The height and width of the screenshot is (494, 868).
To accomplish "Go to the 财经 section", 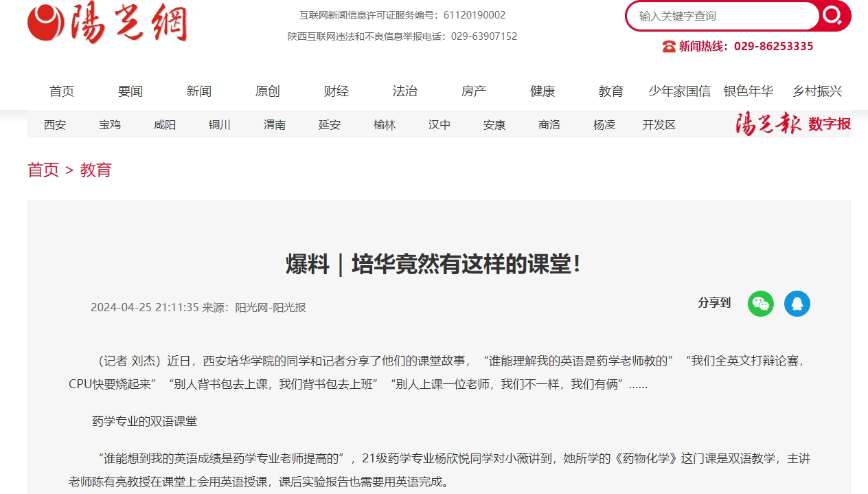I will pyautogui.click(x=336, y=91).
